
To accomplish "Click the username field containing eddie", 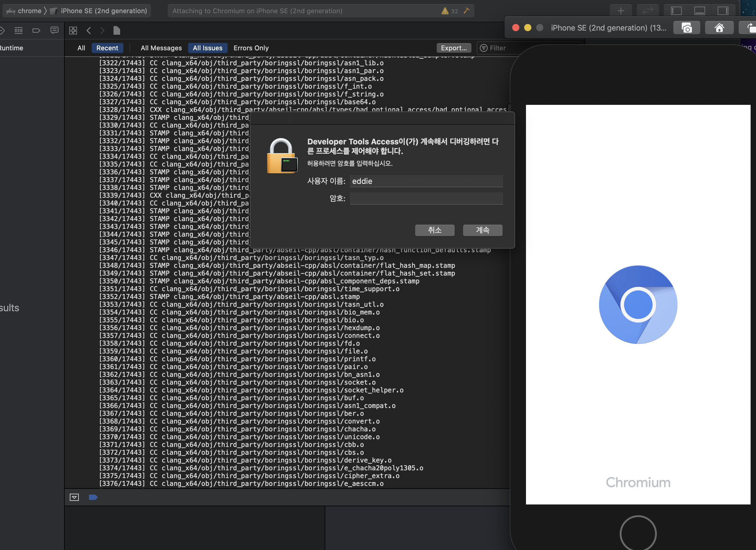I will 426,181.
